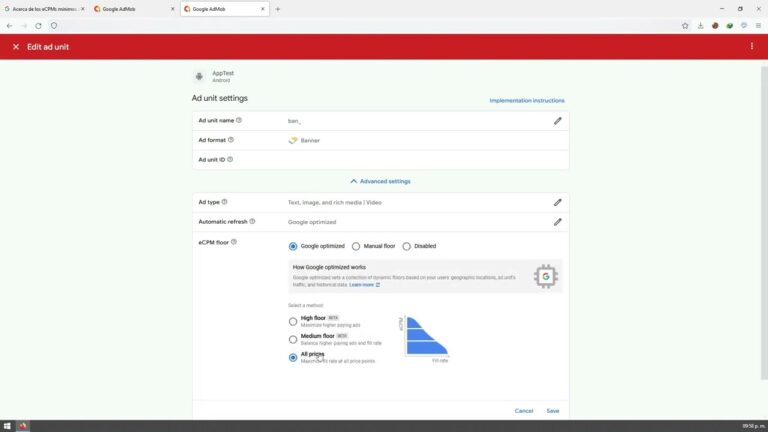Select the Google optimized eCPM floor option

[x=293, y=246]
